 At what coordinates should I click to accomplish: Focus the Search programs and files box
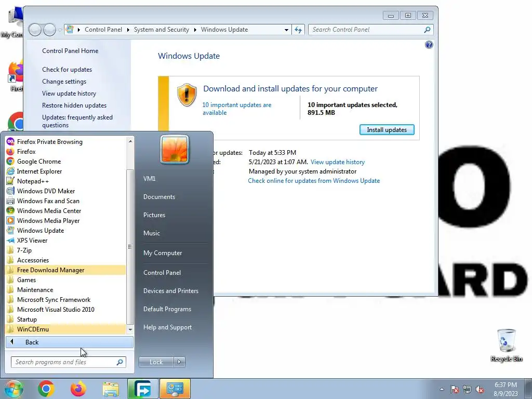69,362
